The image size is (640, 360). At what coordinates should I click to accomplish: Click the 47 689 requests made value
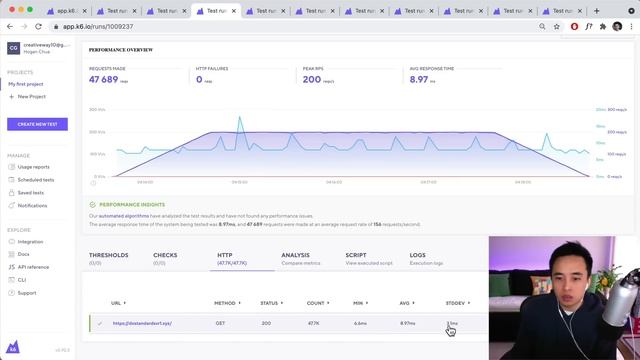(104, 80)
